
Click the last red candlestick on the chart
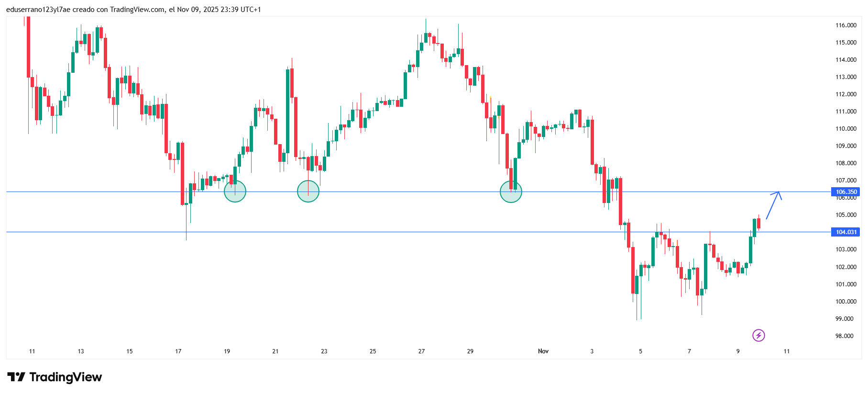click(758, 223)
